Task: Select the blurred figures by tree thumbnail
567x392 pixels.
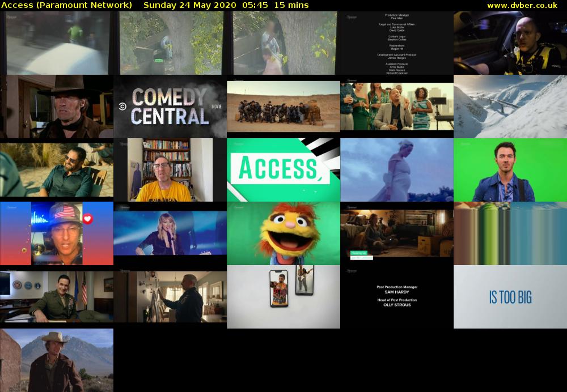Action: coord(283,43)
